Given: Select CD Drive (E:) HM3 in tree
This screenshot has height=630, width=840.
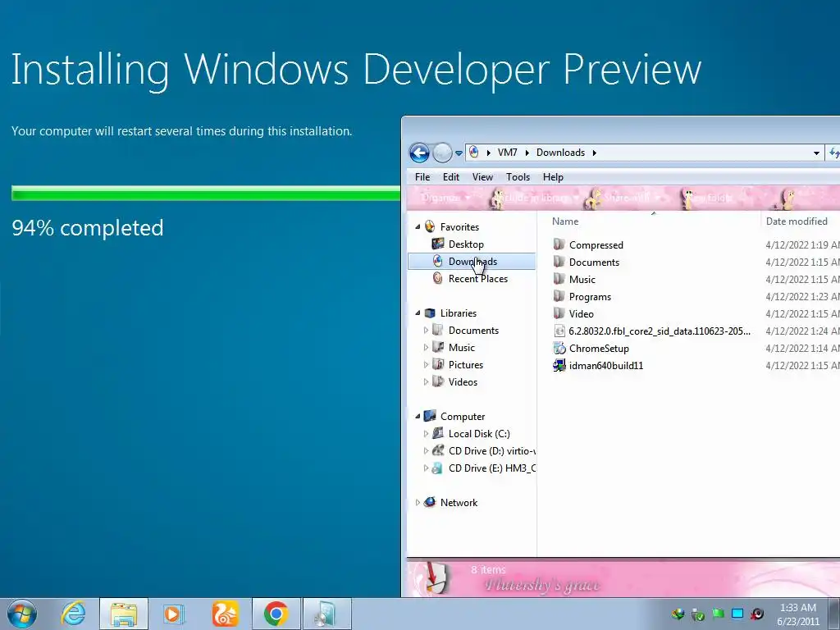Looking at the screenshot, I should (x=491, y=468).
